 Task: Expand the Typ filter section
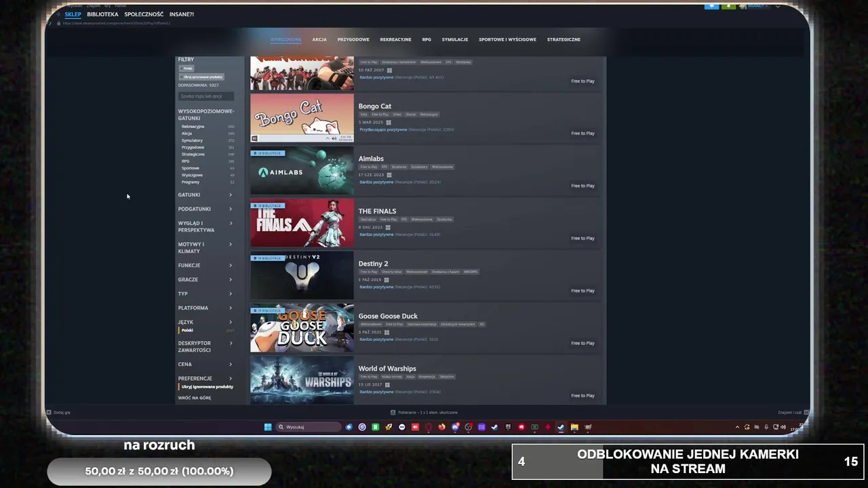coord(205,293)
